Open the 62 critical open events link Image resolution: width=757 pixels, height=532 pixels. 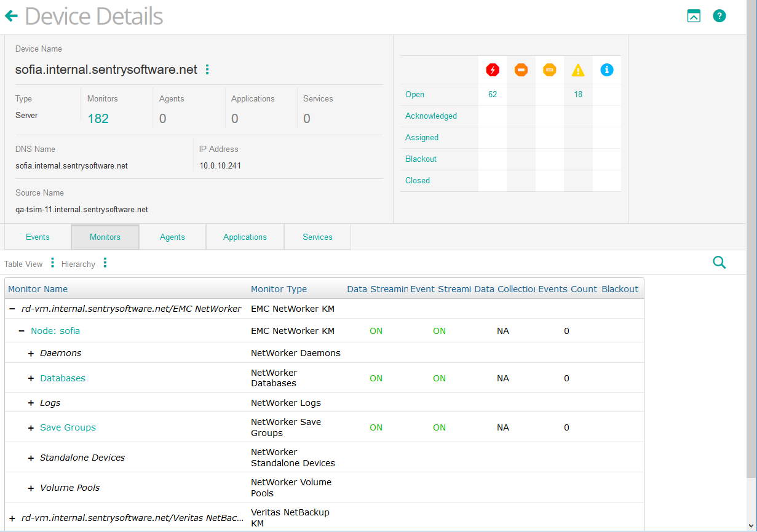point(492,94)
